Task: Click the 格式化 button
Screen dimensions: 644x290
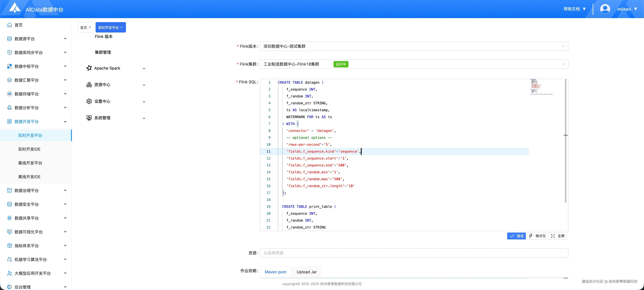Action: [x=537, y=236]
